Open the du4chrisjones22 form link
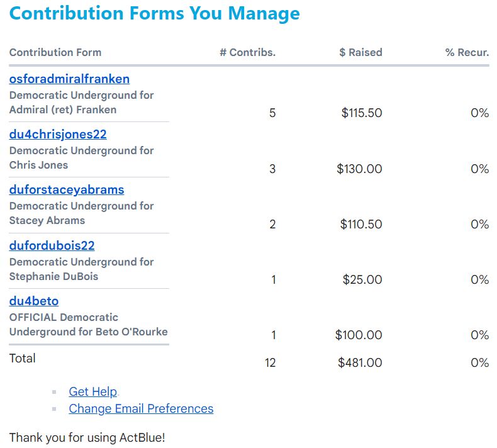This screenshot has width=497, height=448. 58,134
